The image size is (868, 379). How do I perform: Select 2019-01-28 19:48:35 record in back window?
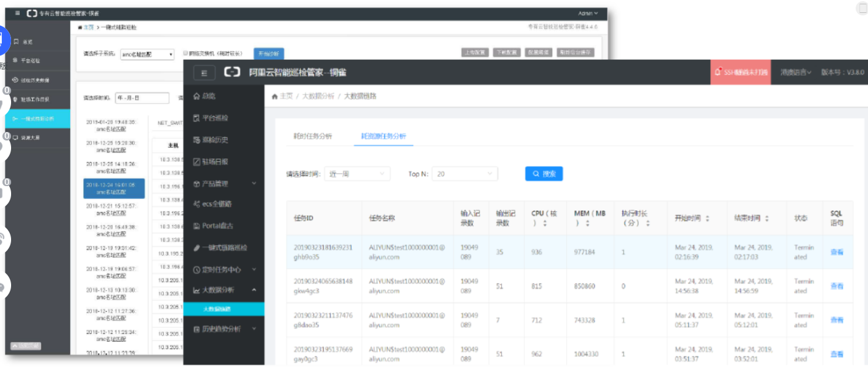tap(111, 125)
